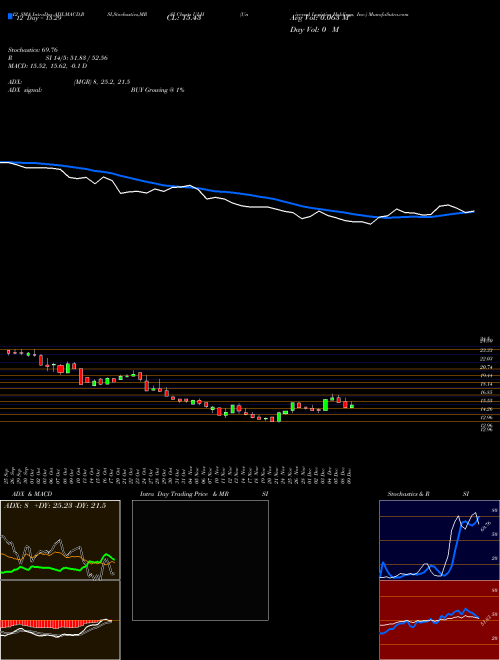Select the "Day Vol: 0 M" label
Screen dimensions: 500x660
coord(315,30)
